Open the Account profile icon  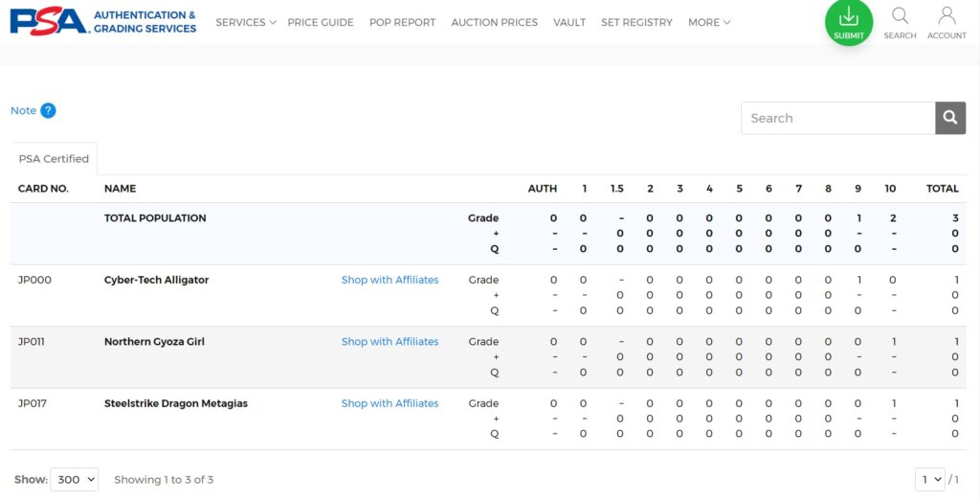pyautogui.click(x=947, y=23)
